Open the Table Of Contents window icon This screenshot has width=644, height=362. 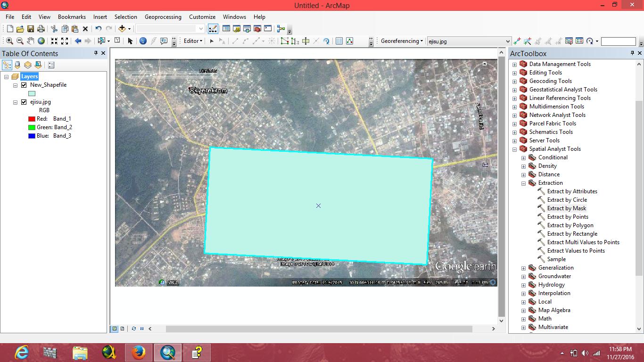pyautogui.click(x=226, y=29)
